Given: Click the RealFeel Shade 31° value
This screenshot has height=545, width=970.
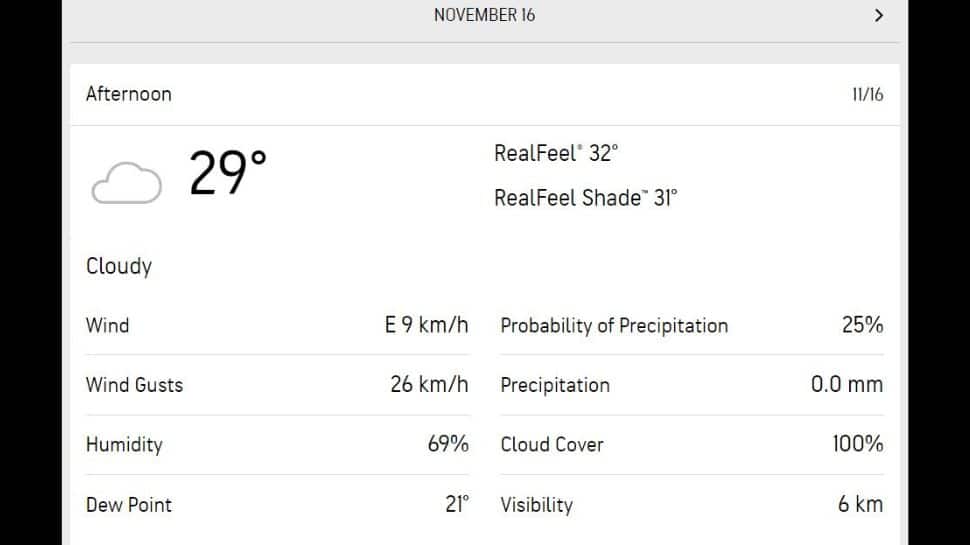Looking at the screenshot, I should coord(586,198).
